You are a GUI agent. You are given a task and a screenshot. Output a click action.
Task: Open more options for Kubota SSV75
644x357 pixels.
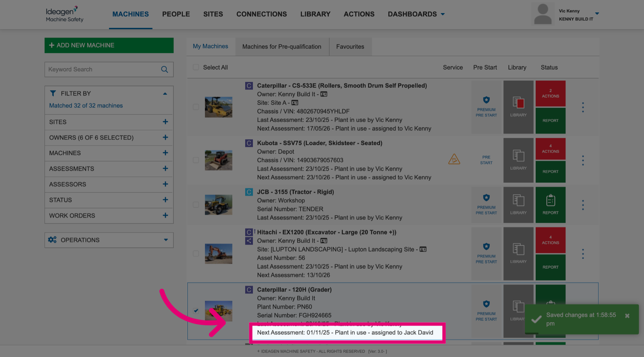point(583,160)
